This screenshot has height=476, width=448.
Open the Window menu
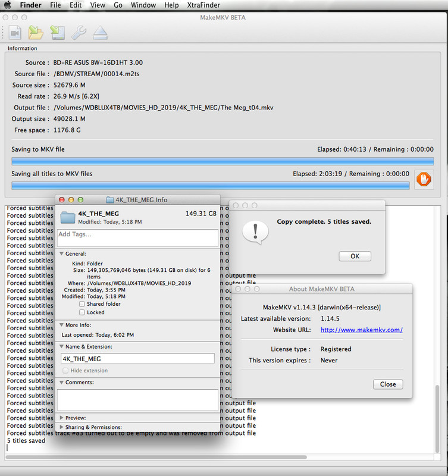click(x=143, y=5)
